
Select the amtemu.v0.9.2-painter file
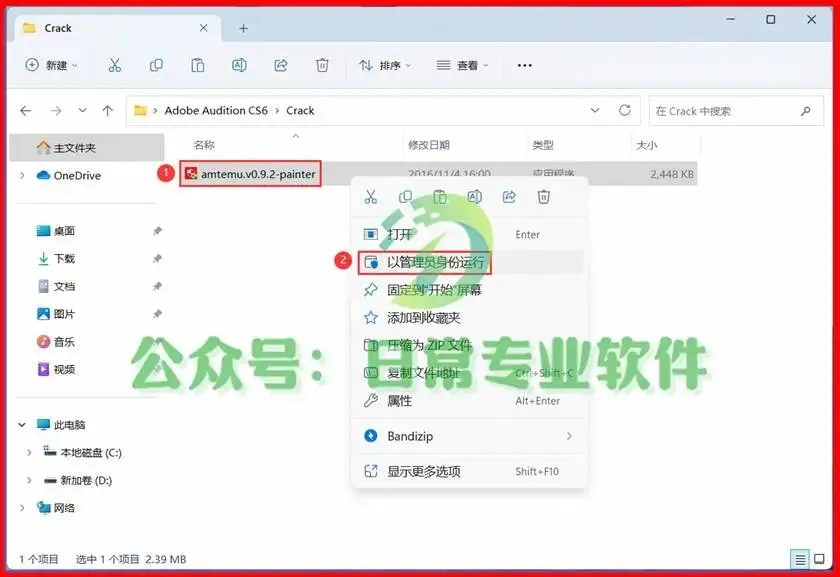coord(251,174)
